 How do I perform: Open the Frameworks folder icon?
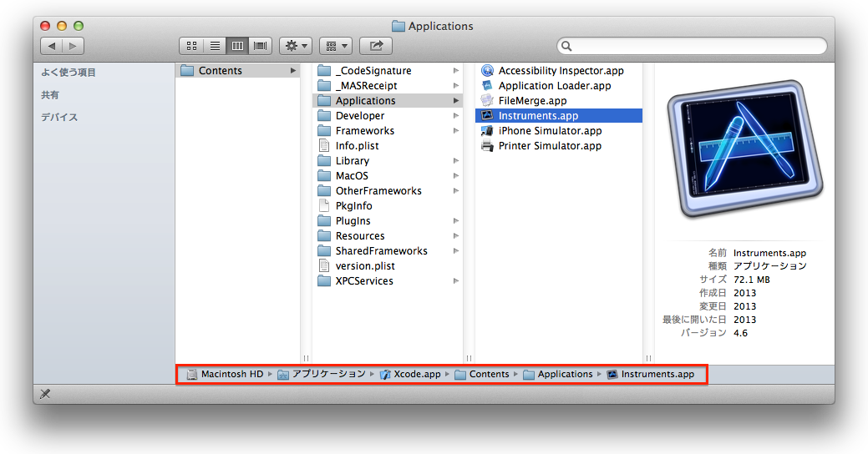pyautogui.click(x=324, y=130)
